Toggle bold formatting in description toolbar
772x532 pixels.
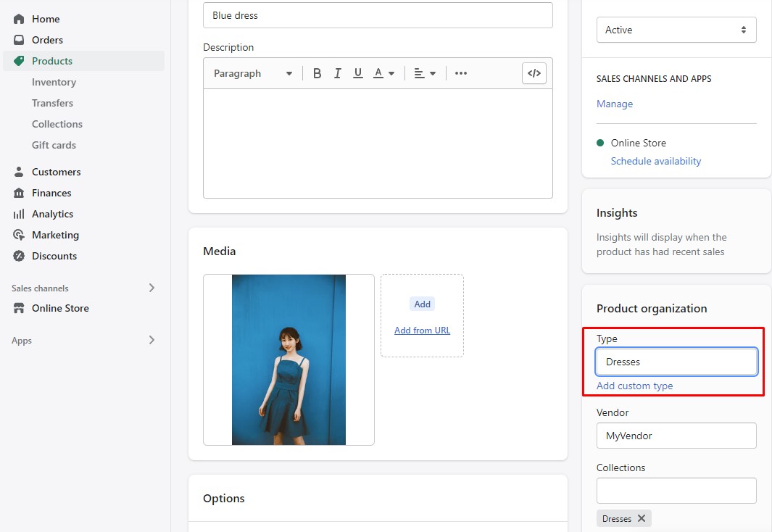pyautogui.click(x=317, y=72)
